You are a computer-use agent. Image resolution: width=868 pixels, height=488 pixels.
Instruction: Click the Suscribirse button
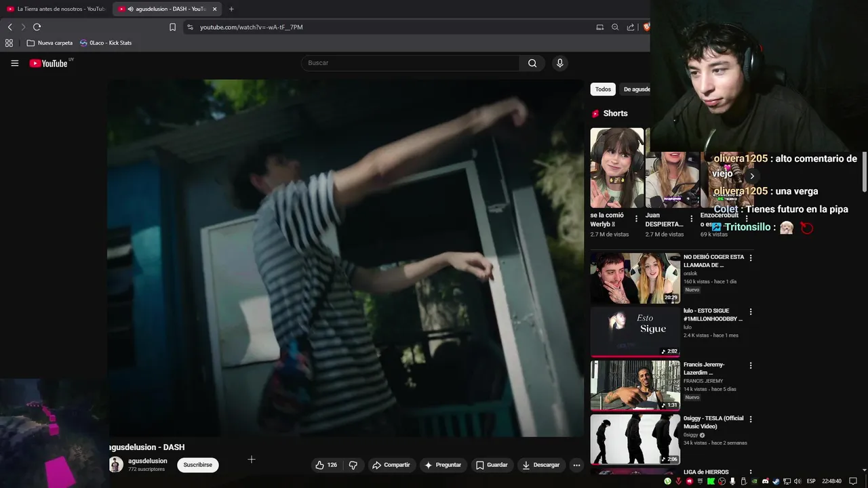[x=197, y=465]
